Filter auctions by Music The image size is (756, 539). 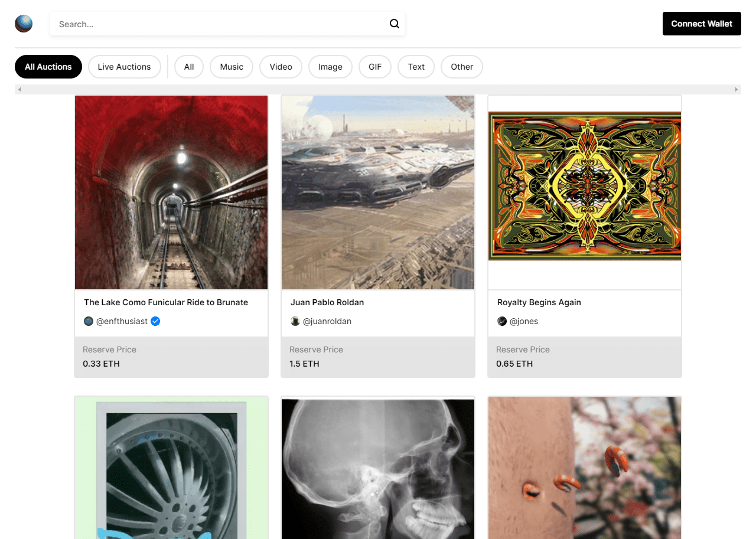232,67
